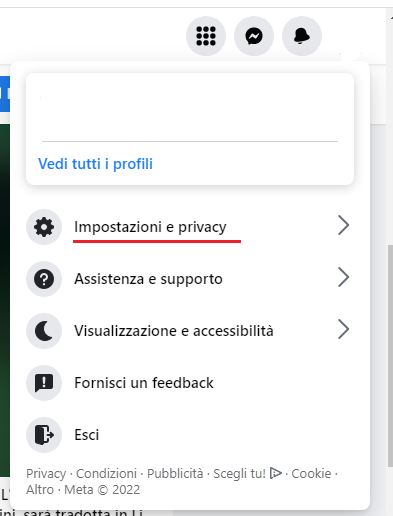Click the Scegli tu! footer link
This screenshot has height=516, width=393.
pyautogui.click(x=248, y=474)
